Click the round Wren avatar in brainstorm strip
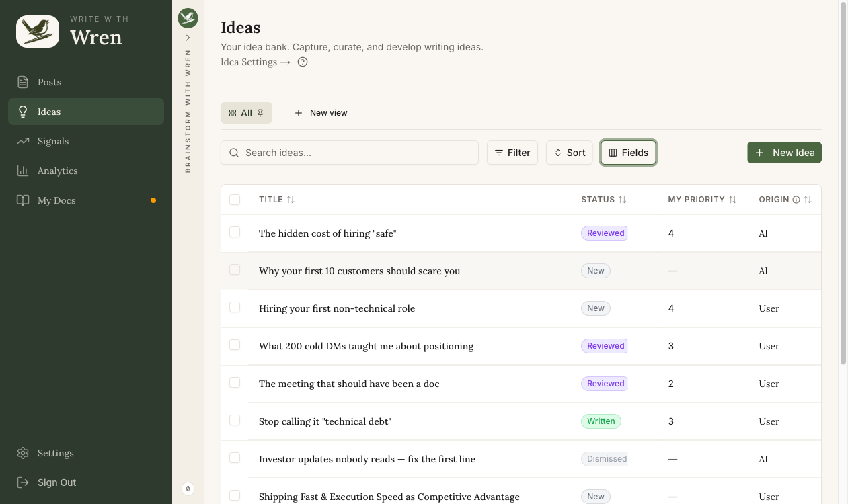The height and width of the screenshot is (504, 848). pyautogui.click(x=188, y=18)
